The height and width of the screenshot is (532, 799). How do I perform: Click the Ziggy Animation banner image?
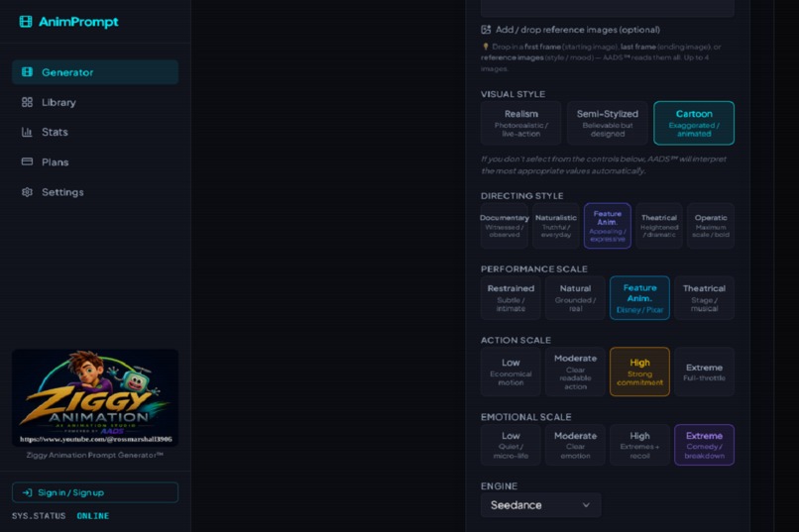(x=95, y=397)
